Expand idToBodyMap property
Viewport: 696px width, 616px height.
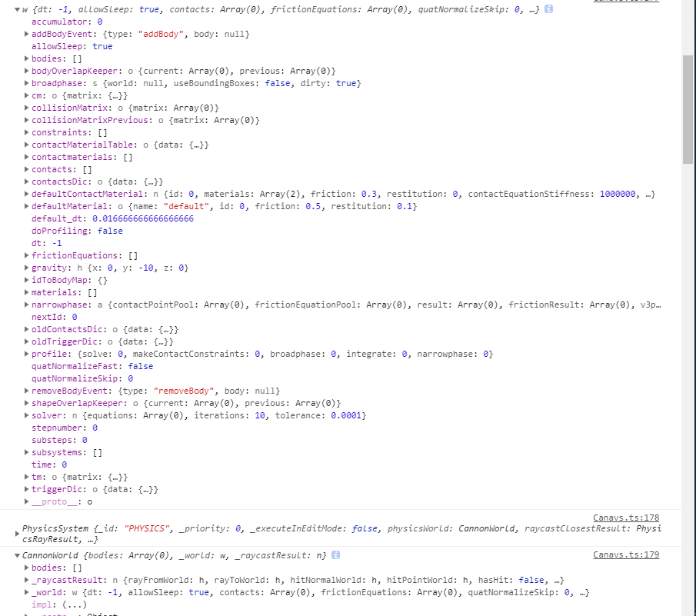[26, 280]
